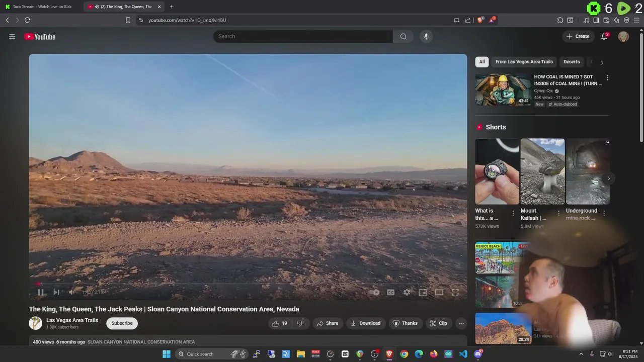Viewport: 644px width, 362px height.
Task: Pause the video
Action: (41, 292)
